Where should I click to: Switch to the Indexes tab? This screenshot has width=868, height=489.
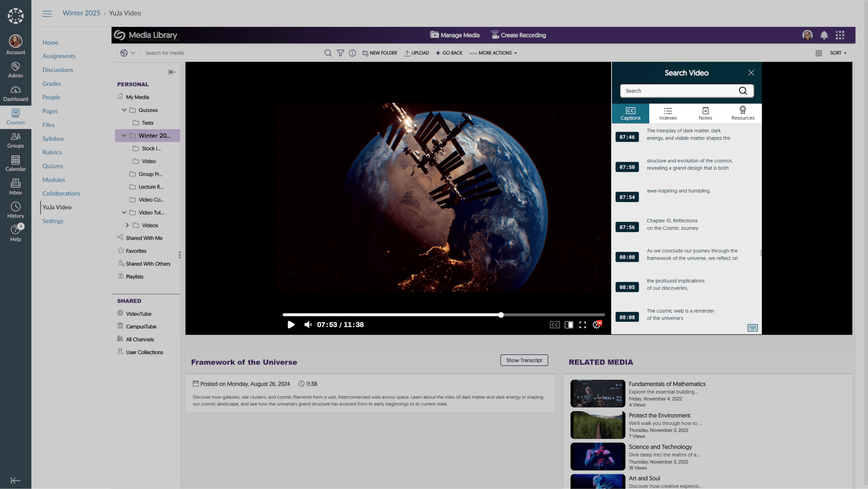668,113
